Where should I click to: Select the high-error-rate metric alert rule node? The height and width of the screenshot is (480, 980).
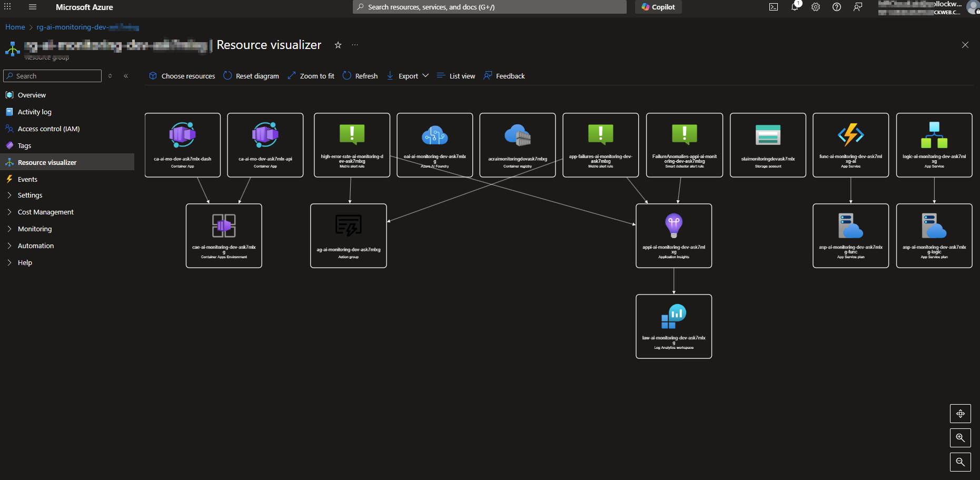click(x=352, y=145)
